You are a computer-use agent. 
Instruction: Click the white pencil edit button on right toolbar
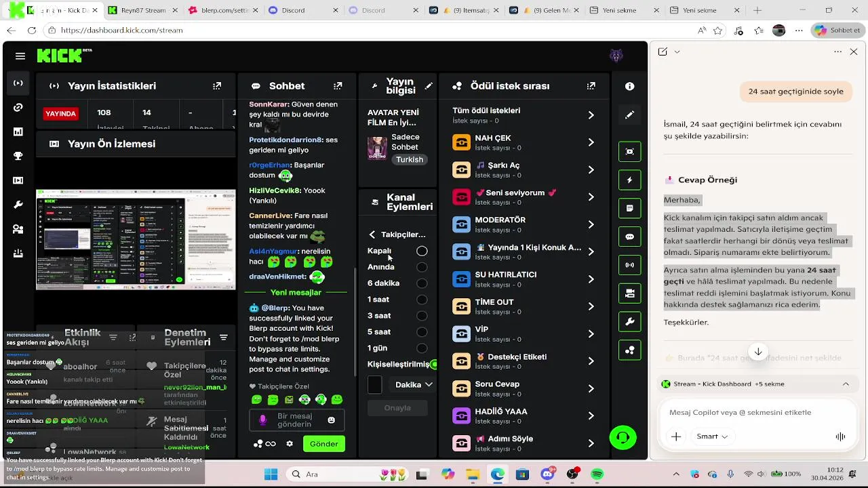pyautogui.click(x=630, y=115)
